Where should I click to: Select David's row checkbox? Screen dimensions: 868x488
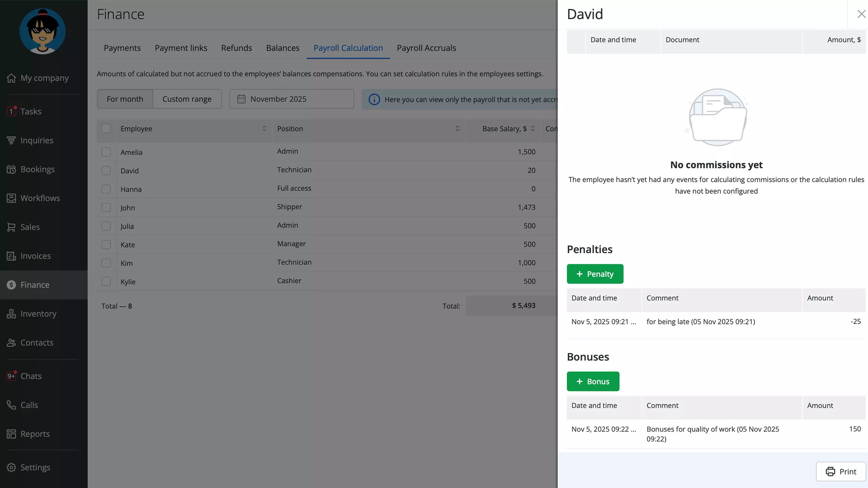[x=106, y=170]
